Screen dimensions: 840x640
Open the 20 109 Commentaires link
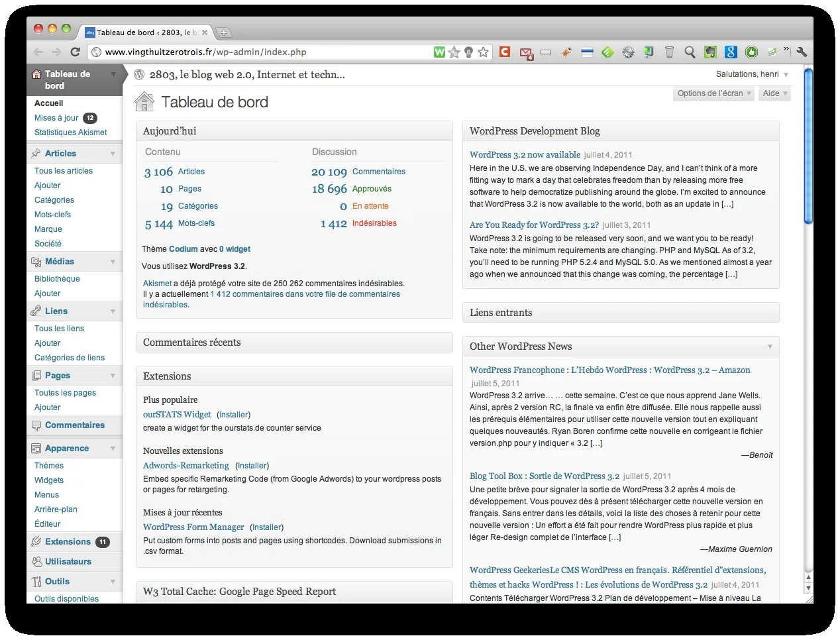(x=358, y=172)
